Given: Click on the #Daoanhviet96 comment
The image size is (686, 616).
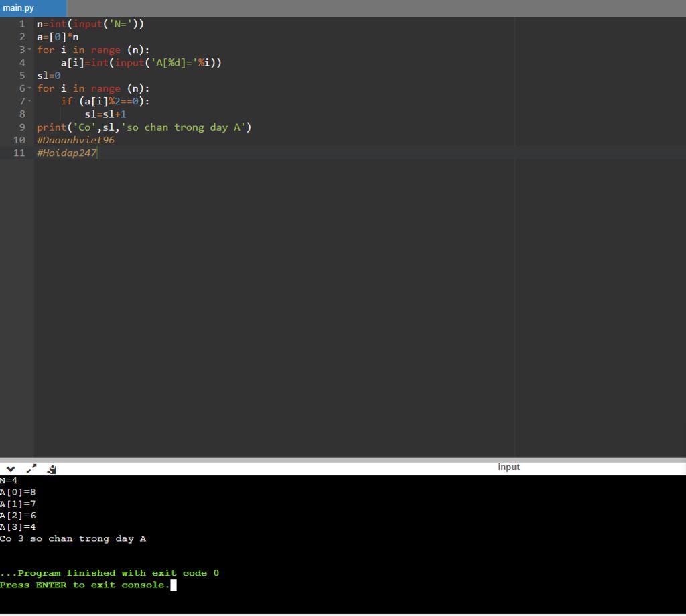Looking at the screenshot, I should pyautogui.click(x=76, y=141).
